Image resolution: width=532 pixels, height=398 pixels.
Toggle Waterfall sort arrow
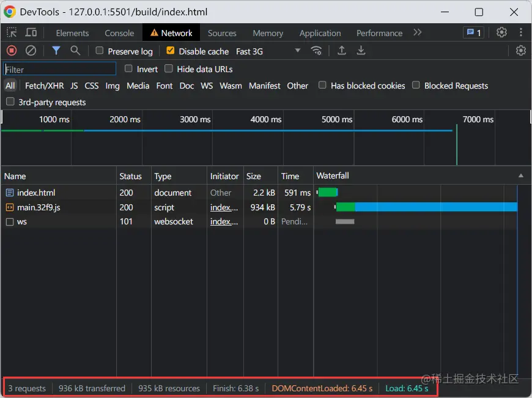pos(520,175)
